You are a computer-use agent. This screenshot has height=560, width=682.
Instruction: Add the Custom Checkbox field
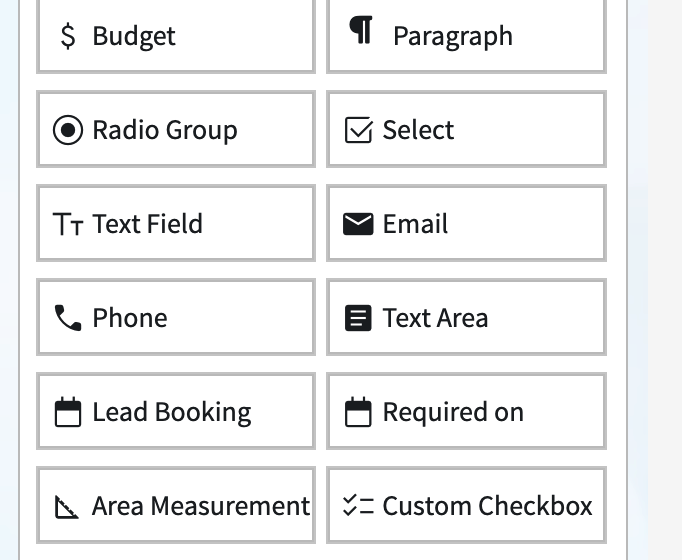(x=466, y=506)
